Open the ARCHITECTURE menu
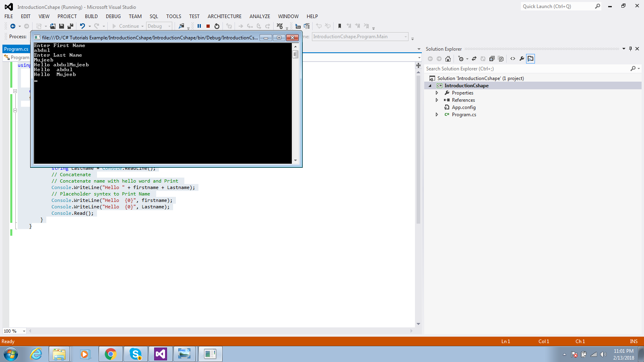Viewport: 644px width, 362px height. click(x=224, y=16)
